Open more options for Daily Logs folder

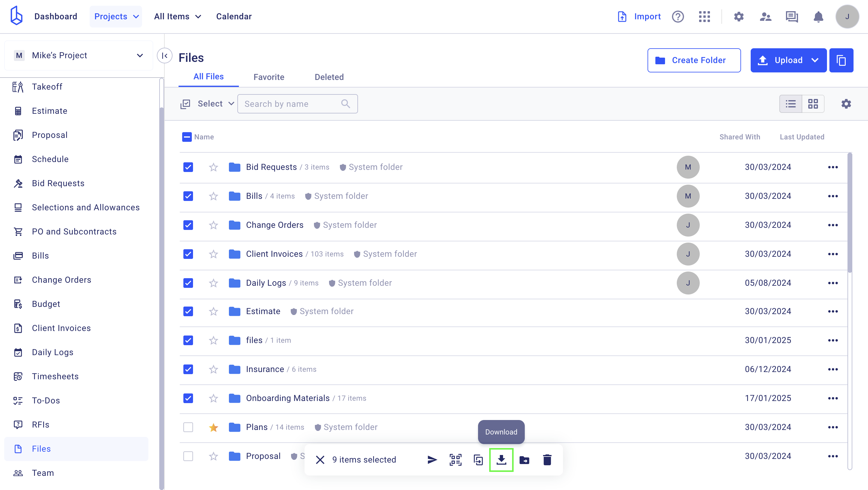pyautogui.click(x=833, y=283)
